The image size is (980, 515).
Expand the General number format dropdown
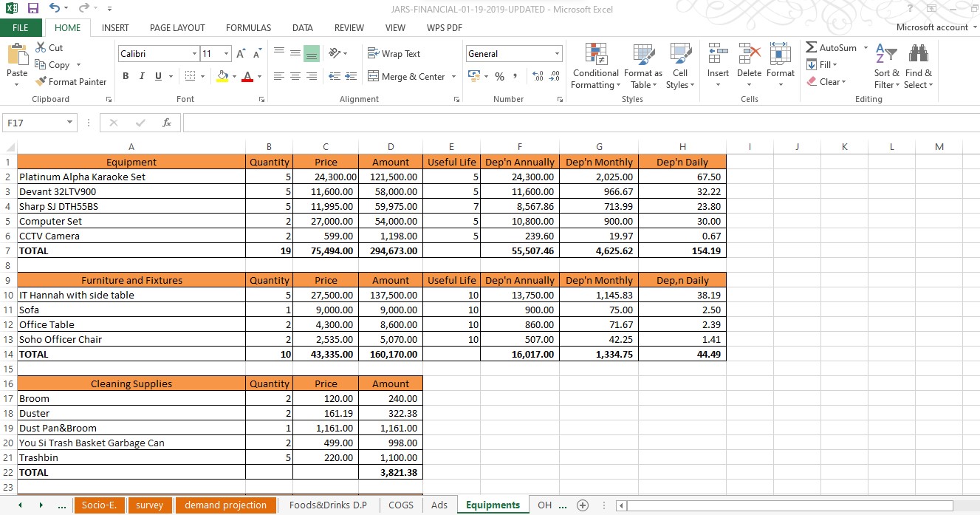pyautogui.click(x=557, y=54)
